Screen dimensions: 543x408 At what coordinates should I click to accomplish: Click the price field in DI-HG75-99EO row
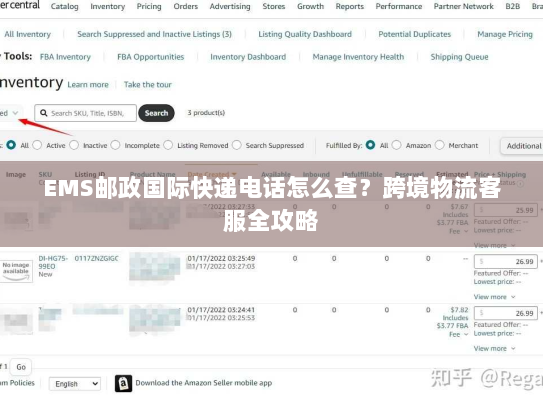coord(506,261)
